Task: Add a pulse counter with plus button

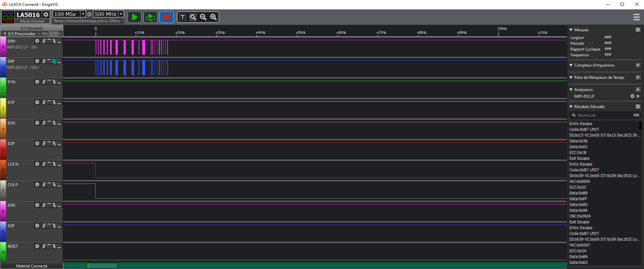Action: click(x=638, y=65)
